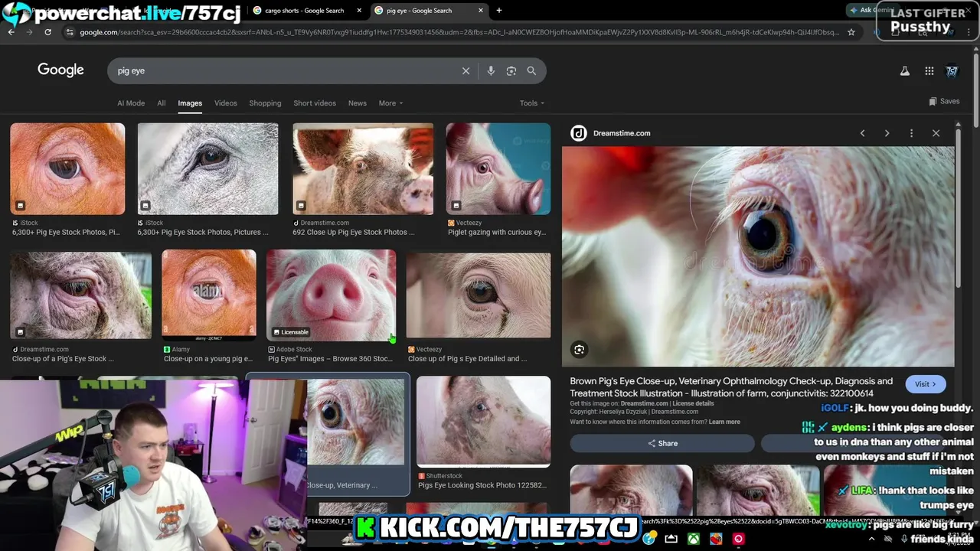Open License details link

[x=693, y=403]
